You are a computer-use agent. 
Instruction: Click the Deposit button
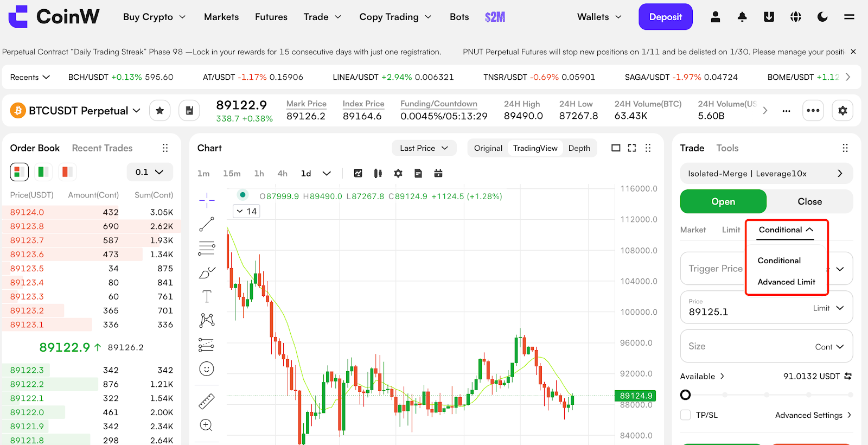click(665, 17)
